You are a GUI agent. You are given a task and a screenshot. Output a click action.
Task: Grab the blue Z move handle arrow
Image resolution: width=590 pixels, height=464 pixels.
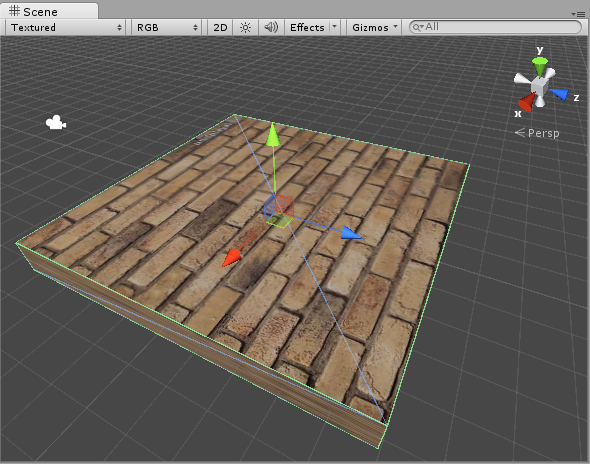(x=351, y=233)
